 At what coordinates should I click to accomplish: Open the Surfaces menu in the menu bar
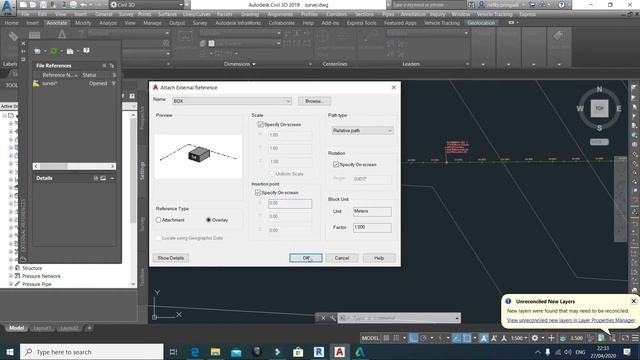click(167, 14)
